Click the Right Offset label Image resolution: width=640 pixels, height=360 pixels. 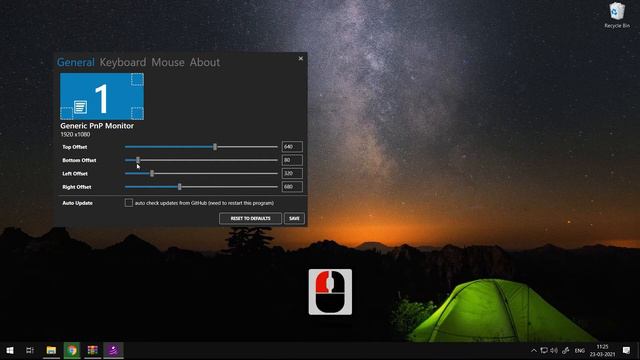[77, 187]
